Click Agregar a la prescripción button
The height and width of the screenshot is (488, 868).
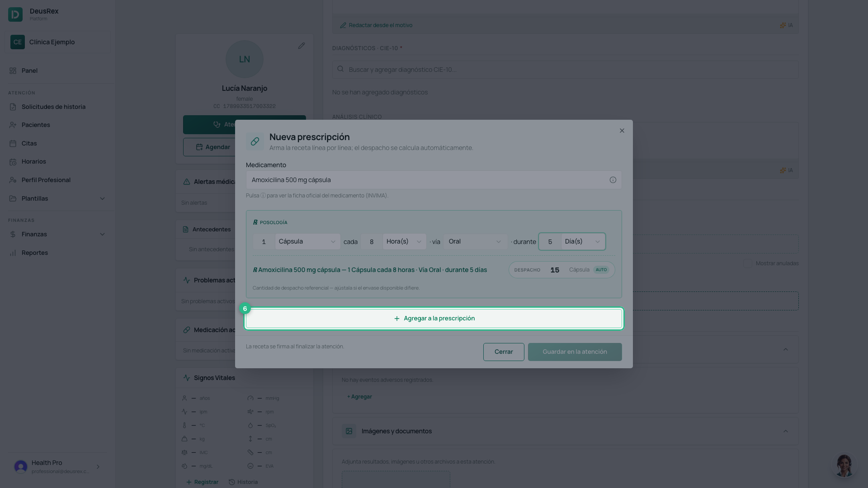coord(434,319)
